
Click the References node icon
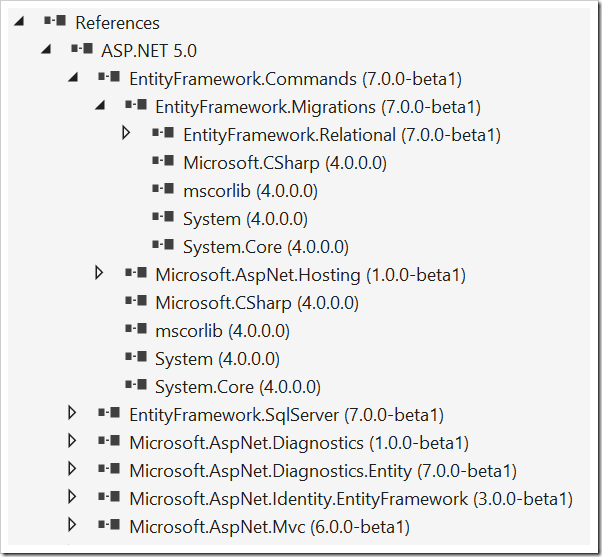(55, 20)
